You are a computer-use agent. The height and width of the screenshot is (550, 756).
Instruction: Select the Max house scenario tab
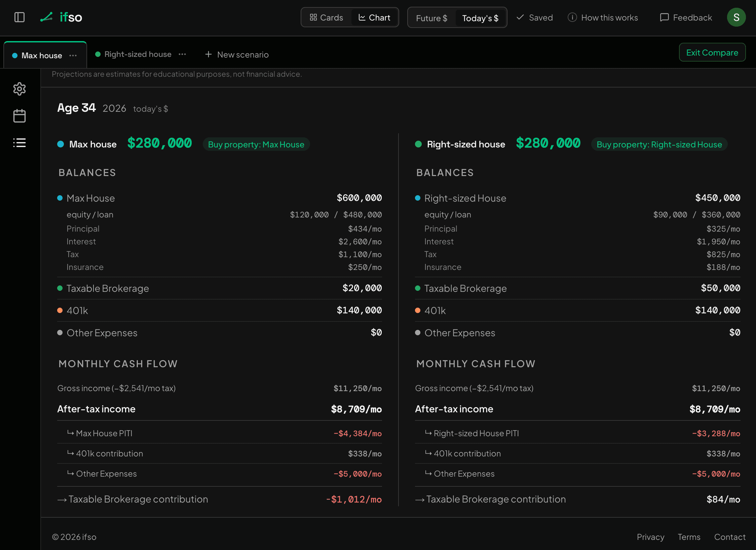coord(42,56)
